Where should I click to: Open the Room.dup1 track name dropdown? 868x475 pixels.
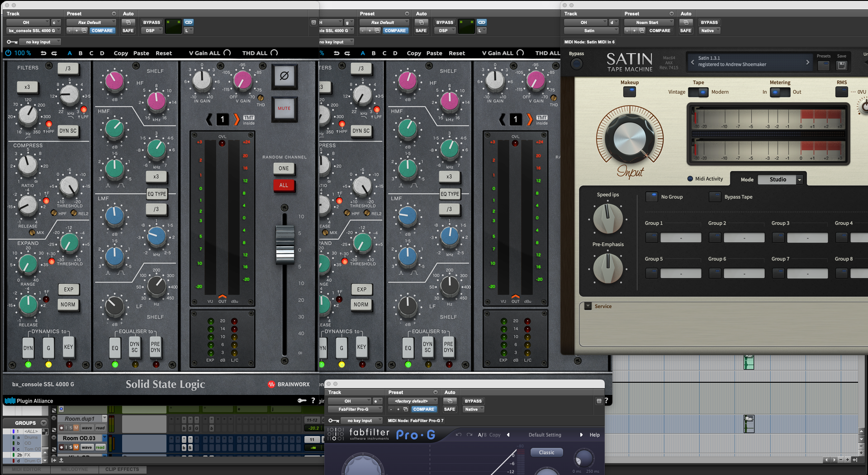(x=104, y=418)
